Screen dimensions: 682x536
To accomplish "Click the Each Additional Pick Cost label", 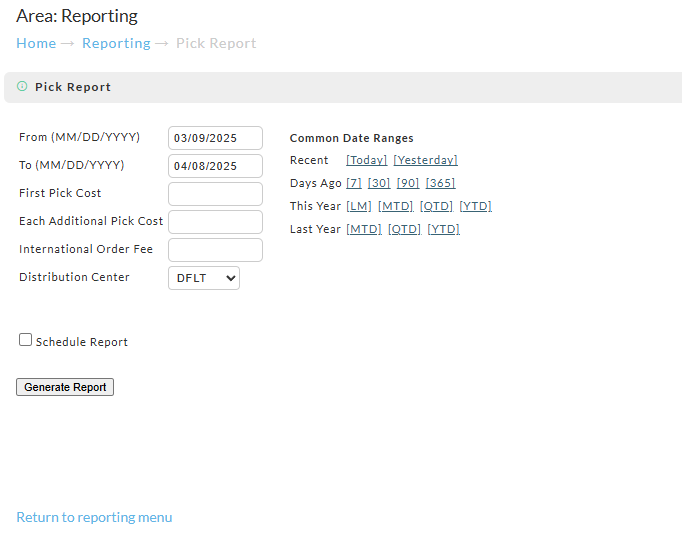I will pos(91,221).
